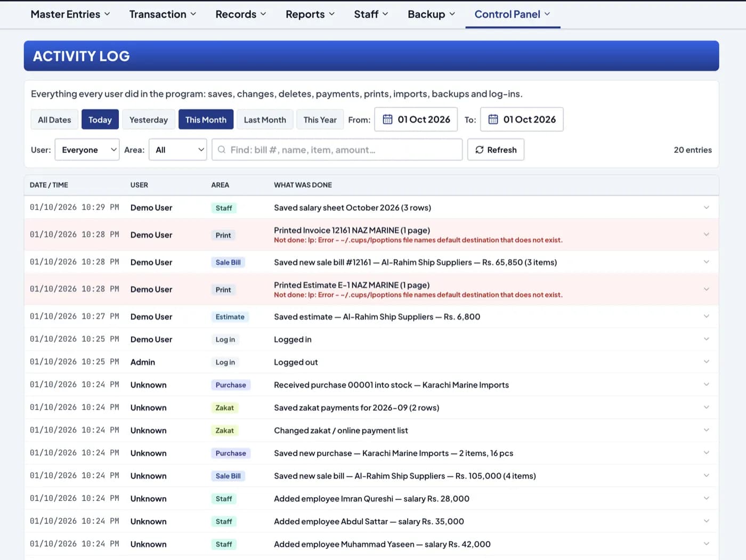The width and height of the screenshot is (746, 560).
Task: Click the calendar icon in the To date field
Action: pos(493,119)
